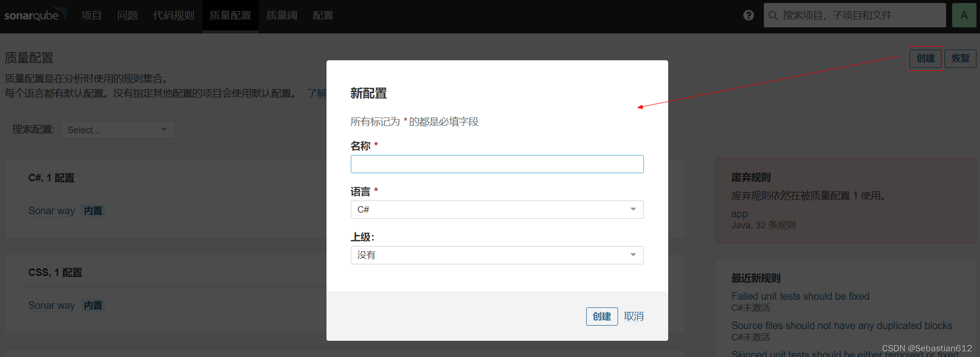Viewport: 980px width, 357px height.
Task: Click the 质量配置 page title
Action: click(29, 58)
